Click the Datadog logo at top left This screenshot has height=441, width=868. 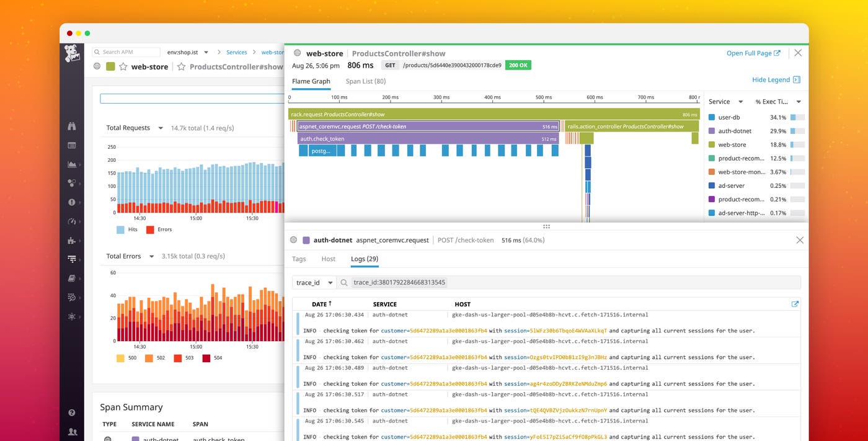point(73,52)
